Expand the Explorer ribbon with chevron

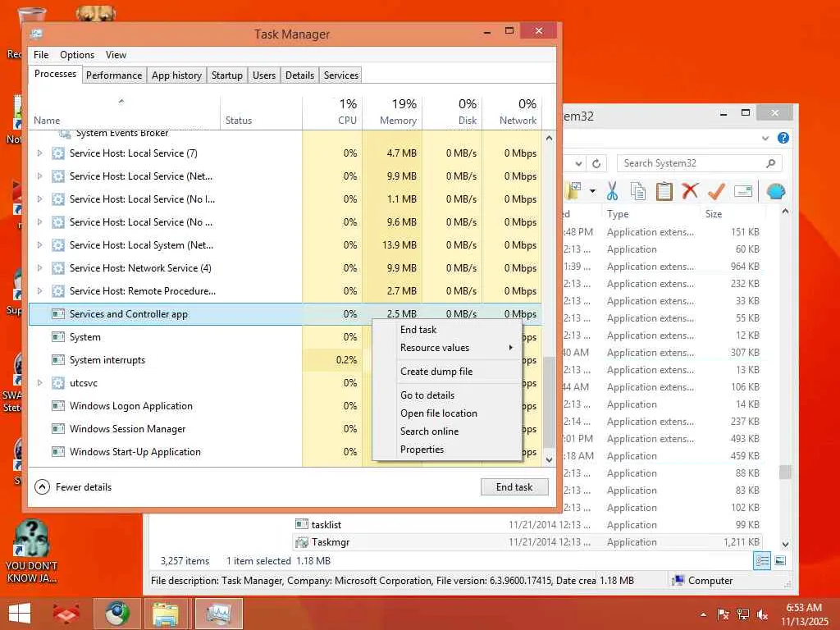coord(765,138)
